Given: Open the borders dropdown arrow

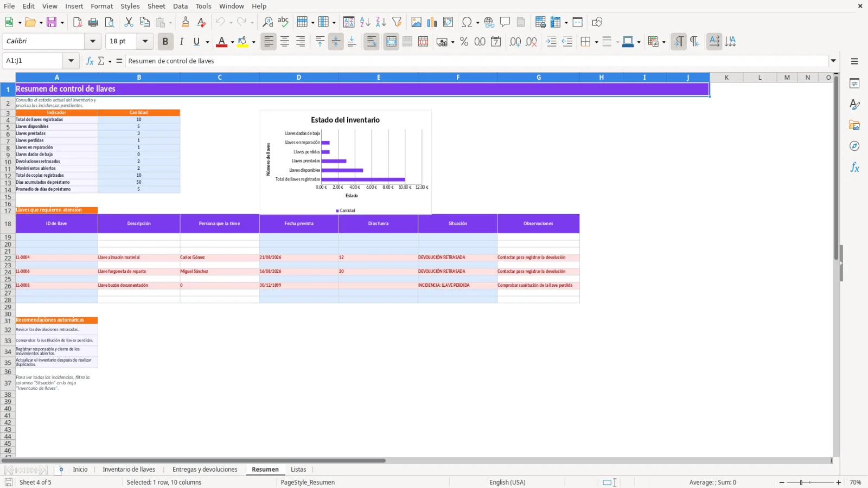Looking at the screenshot, I should (x=596, y=42).
